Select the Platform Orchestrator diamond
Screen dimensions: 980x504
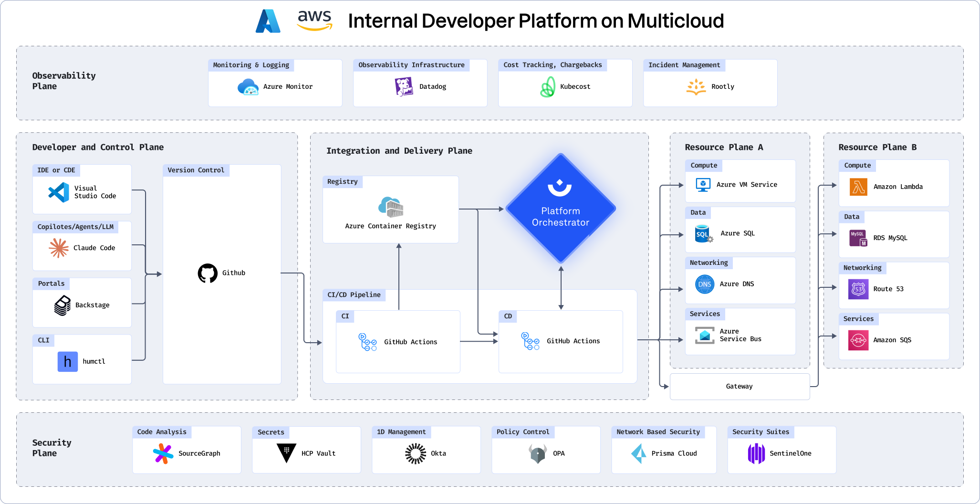(561, 208)
